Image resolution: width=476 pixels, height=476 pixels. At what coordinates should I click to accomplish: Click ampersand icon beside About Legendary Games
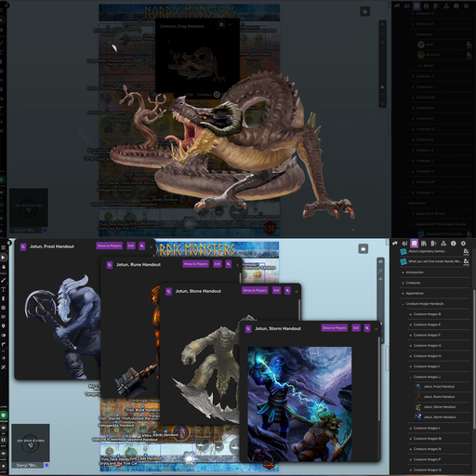(466, 252)
